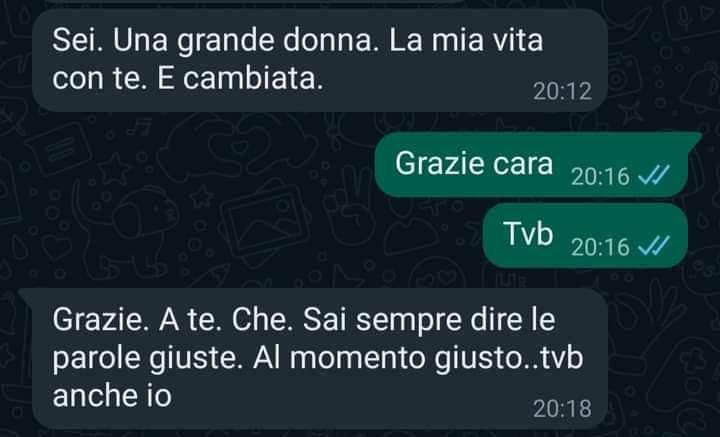Click the tail corner of Grazie cara bubble
The image size is (720, 437).
(694, 137)
